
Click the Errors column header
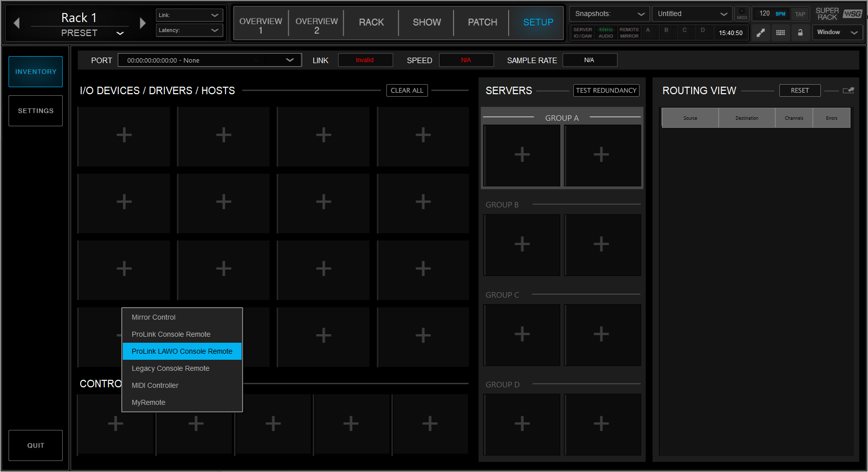pos(831,118)
